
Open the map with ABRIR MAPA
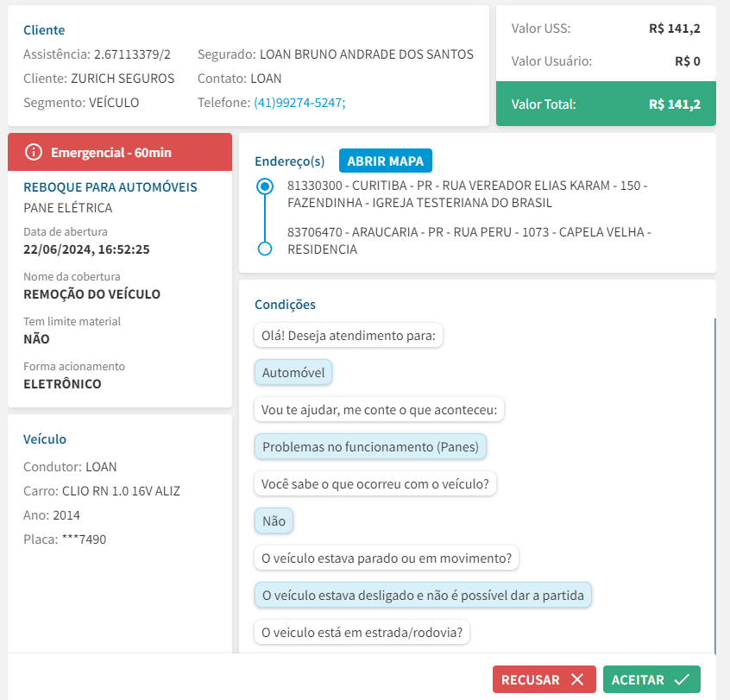[x=386, y=161]
